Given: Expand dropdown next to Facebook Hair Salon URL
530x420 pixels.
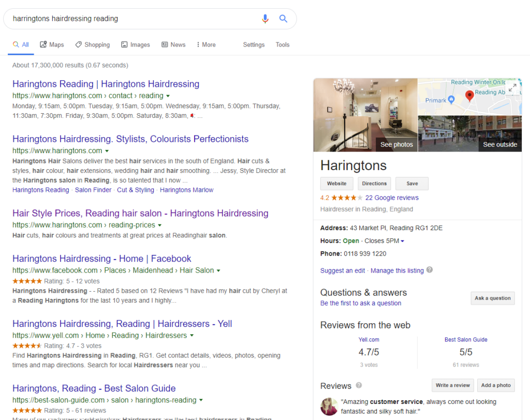Looking at the screenshot, I should pyautogui.click(x=218, y=271).
